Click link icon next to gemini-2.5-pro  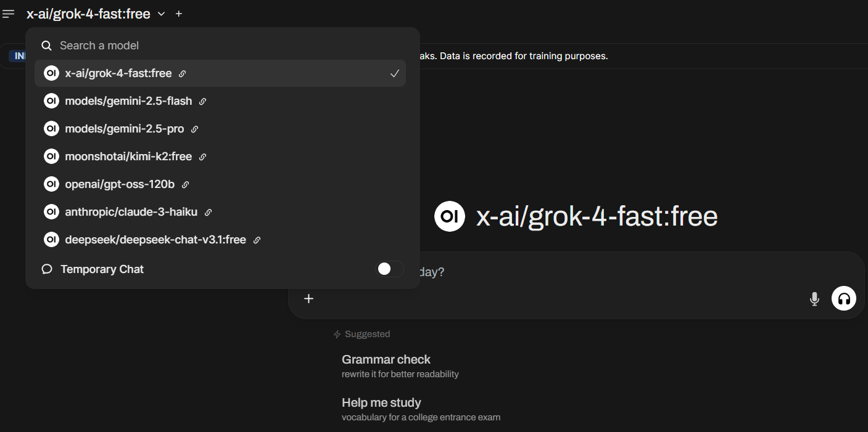[194, 129]
